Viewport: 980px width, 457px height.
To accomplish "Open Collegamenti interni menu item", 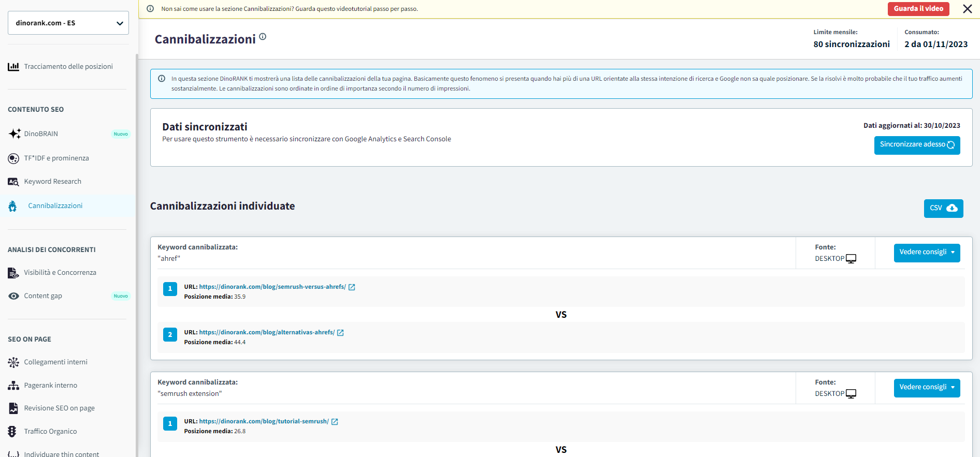I will tap(55, 362).
